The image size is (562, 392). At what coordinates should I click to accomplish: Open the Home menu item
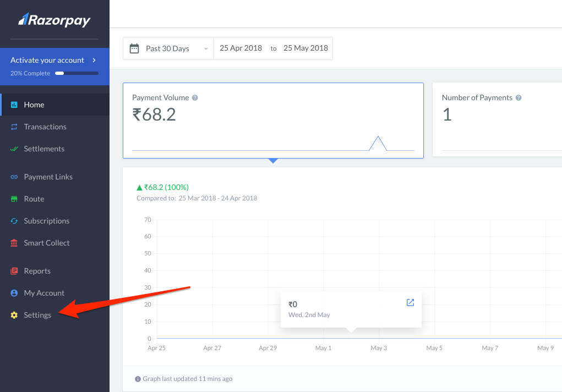[x=55, y=105]
